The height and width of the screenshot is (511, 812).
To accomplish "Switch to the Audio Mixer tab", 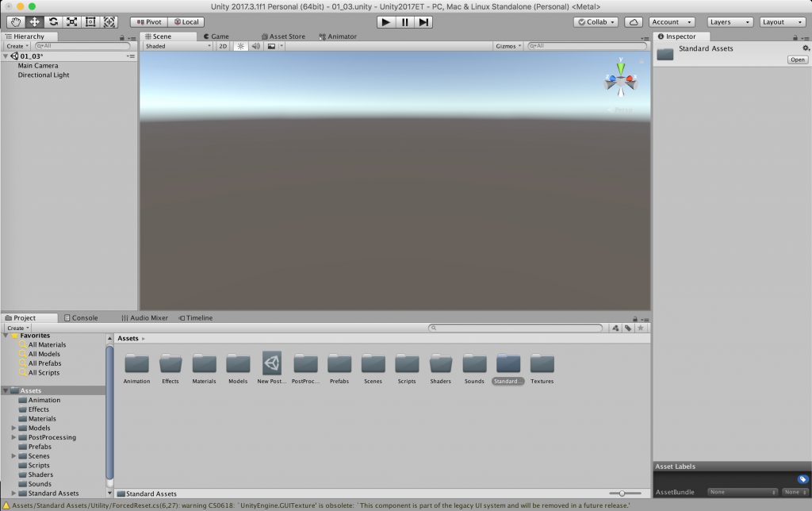I will pyautogui.click(x=144, y=317).
